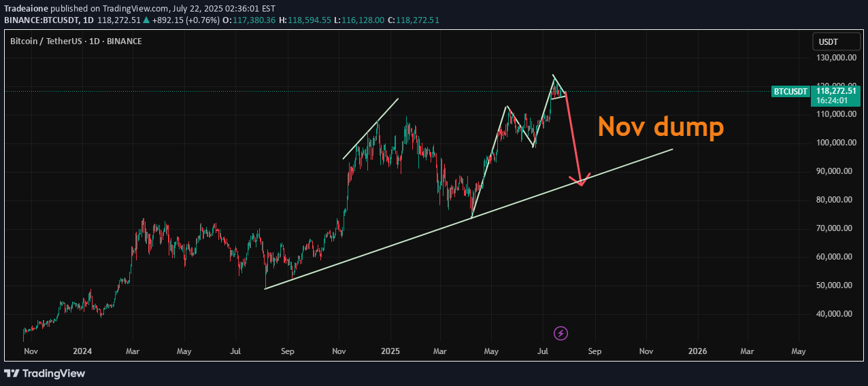868x386 pixels.
Task: Click the 2026 label on the time axis
Action: pos(697,351)
